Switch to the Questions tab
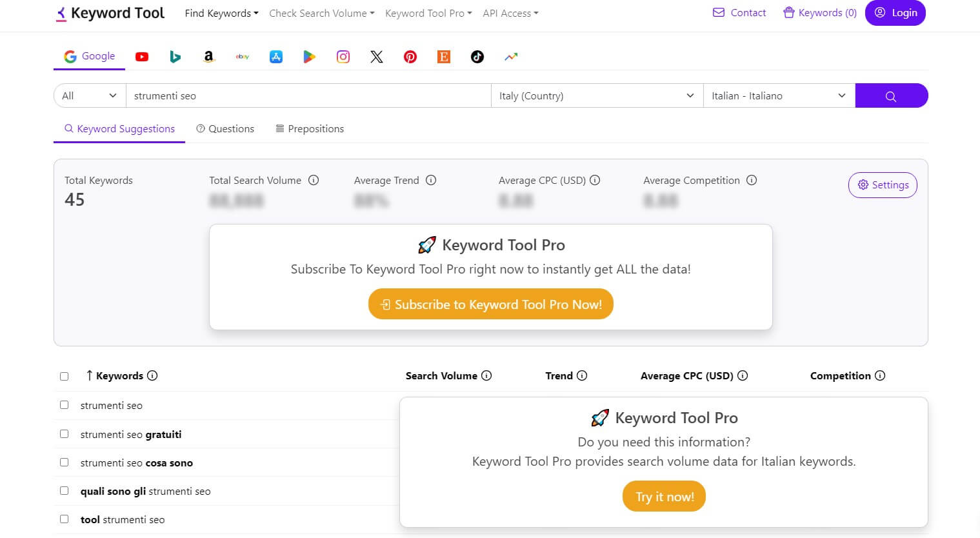The height and width of the screenshot is (538, 980). click(225, 128)
